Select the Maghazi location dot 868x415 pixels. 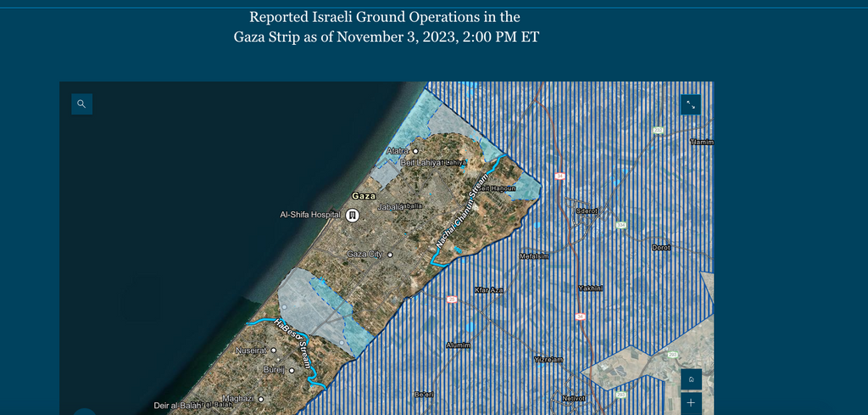point(261,398)
